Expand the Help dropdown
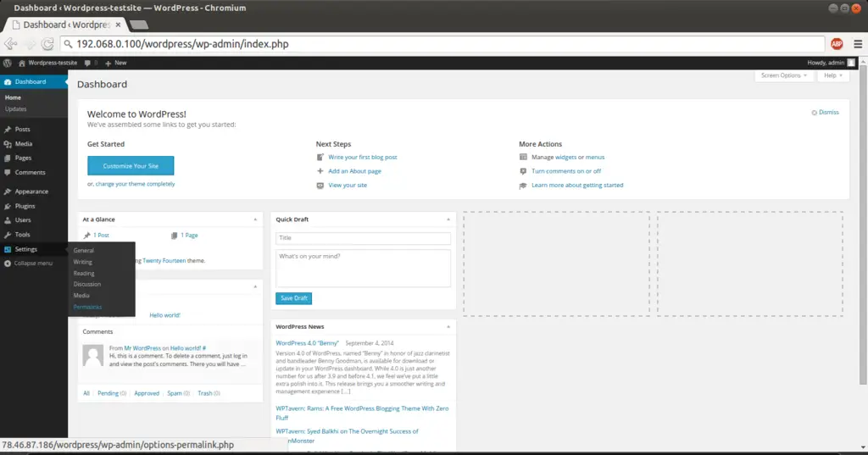 click(x=832, y=76)
